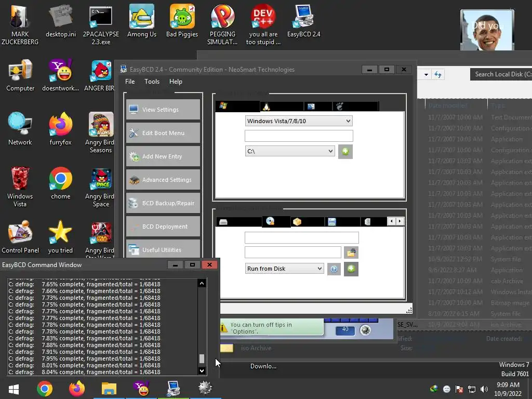The width and height of the screenshot is (532, 399).
Task: Select the Control Panel desktop icon
Action: click(20, 236)
